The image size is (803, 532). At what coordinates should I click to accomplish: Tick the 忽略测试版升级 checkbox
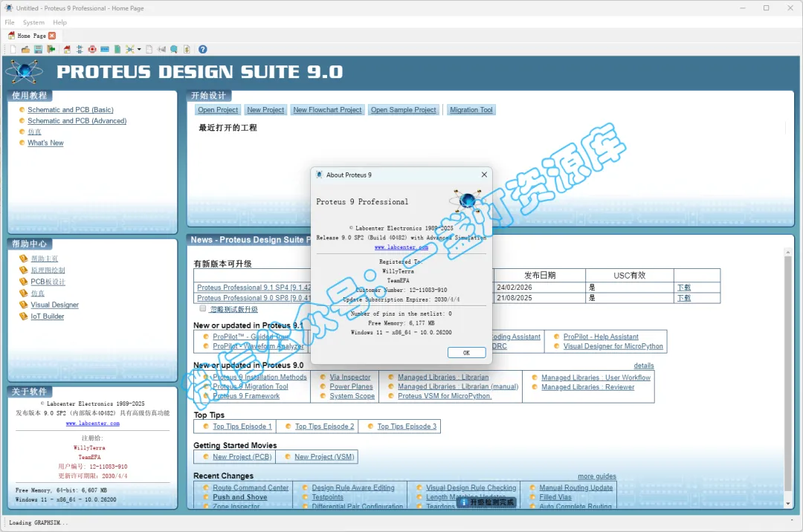point(203,308)
